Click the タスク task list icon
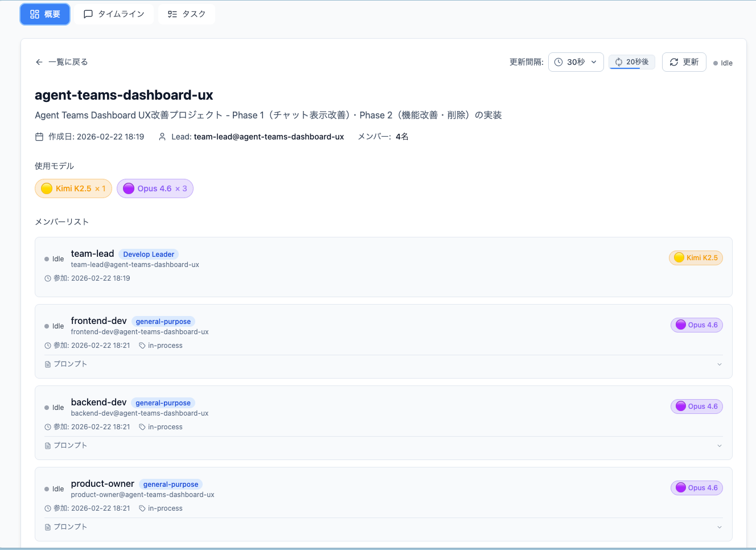 [x=172, y=14]
